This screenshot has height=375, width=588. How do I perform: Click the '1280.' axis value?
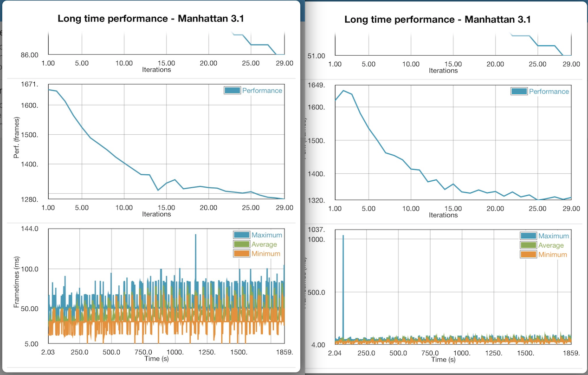(x=29, y=199)
